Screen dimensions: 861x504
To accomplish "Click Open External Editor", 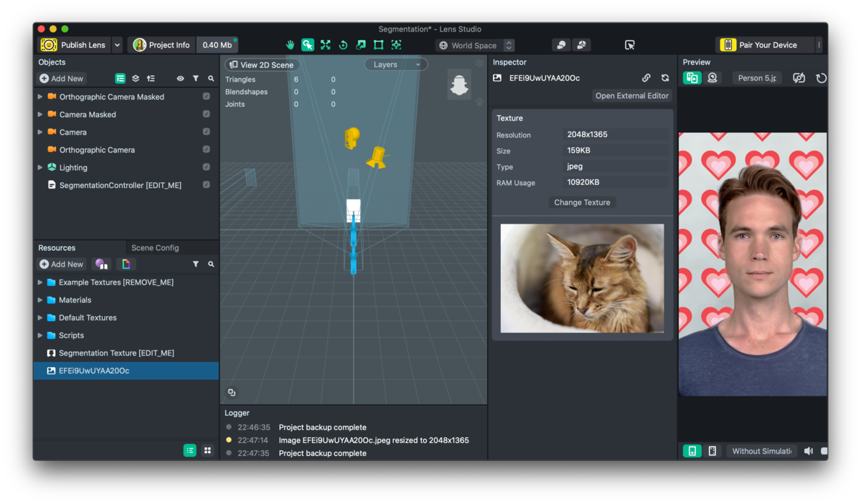I will 632,95.
